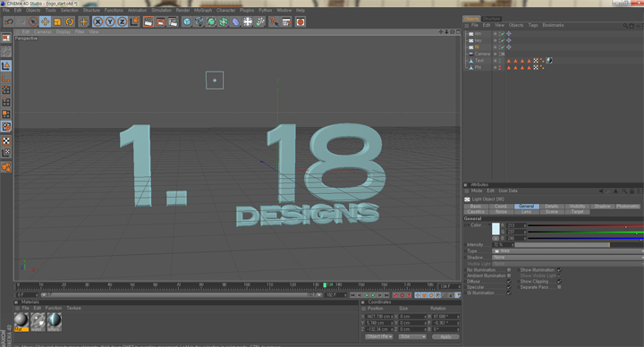Open Render Settings
This screenshot has width=644, height=347.
point(173,21)
